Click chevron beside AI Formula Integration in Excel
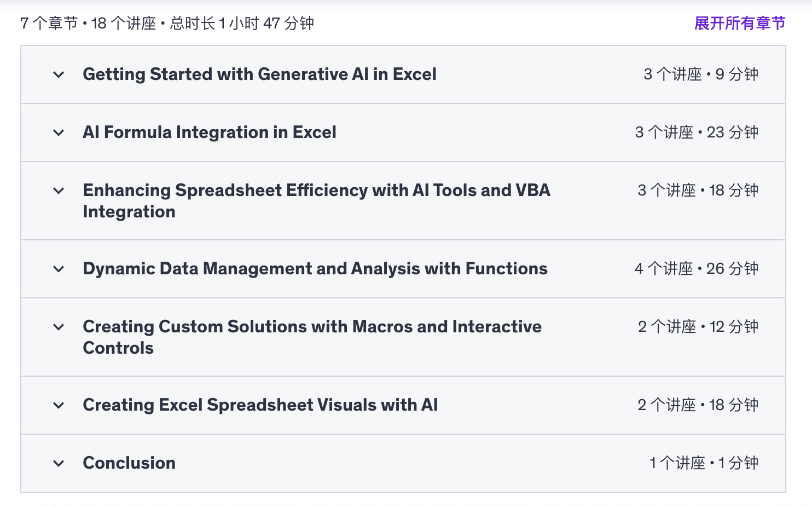 coord(59,132)
